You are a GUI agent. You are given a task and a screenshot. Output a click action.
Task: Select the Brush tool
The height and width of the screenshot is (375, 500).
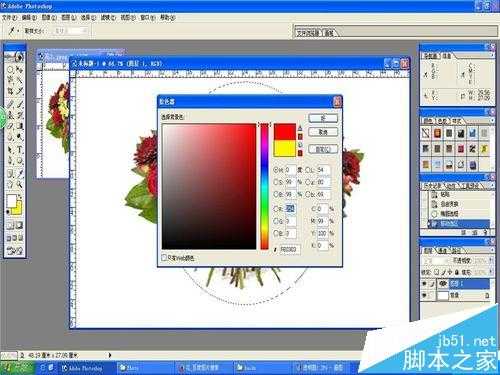coord(20,104)
